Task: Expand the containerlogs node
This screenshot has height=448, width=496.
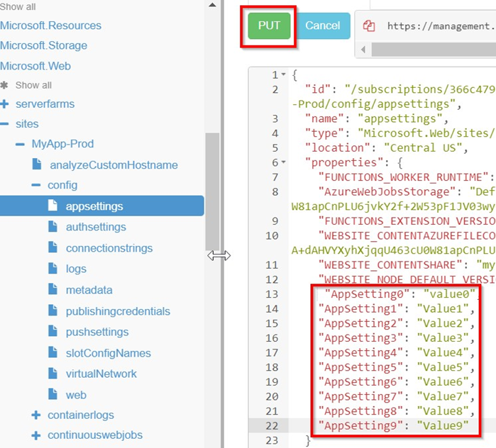Action: (36, 415)
